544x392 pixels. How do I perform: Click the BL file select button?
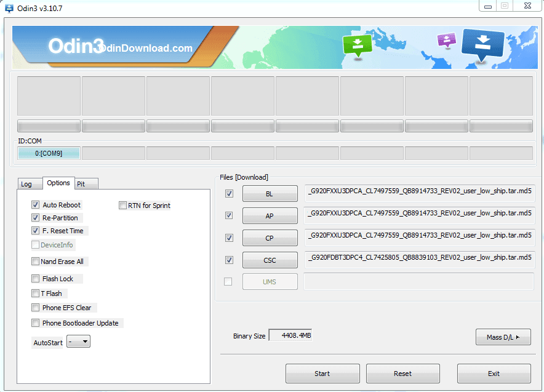coord(270,194)
